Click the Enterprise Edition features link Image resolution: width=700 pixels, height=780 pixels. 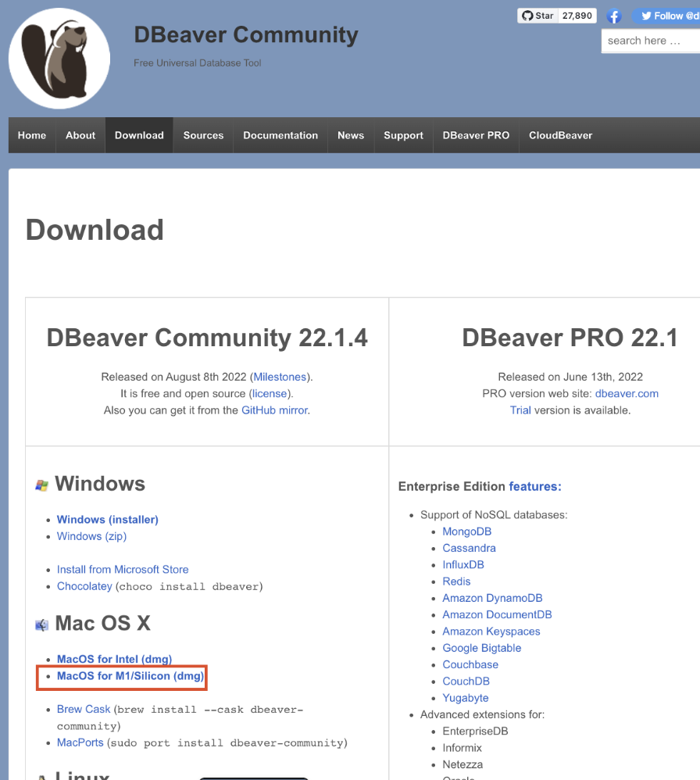535,486
